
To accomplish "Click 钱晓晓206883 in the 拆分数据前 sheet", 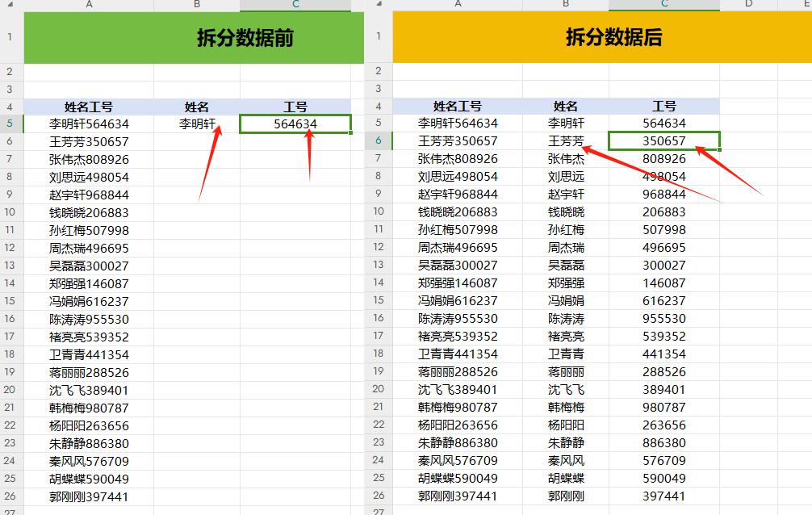I will click(89, 212).
